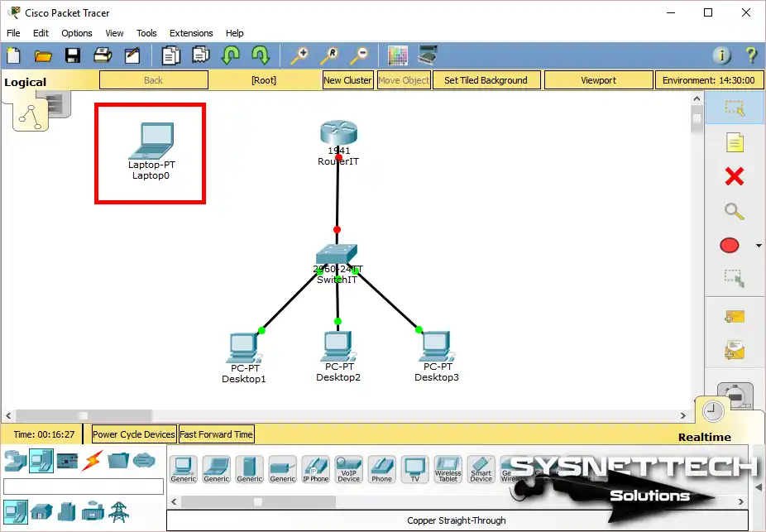This screenshot has height=532, width=766.
Task: Switch to Realtime mode clock toggle
Action: click(x=712, y=411)
